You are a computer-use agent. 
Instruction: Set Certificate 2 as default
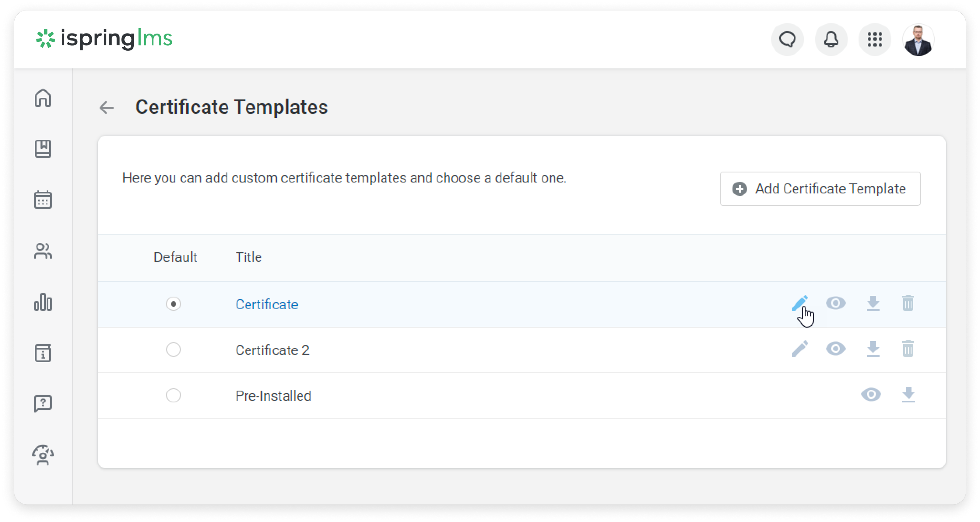pos(174,350)
